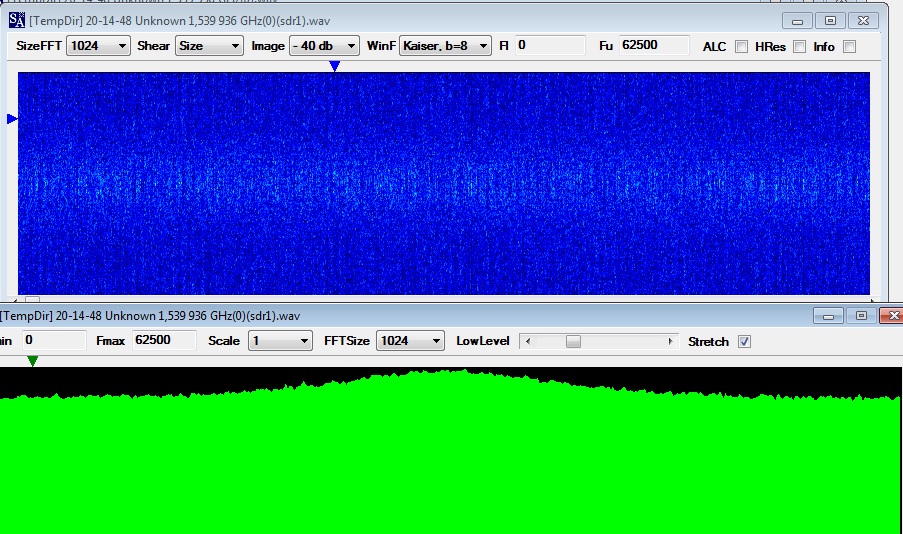Open the Image dropdown showing -40 db
Image resolution: width=903 pixels, height=534 pixels.
coord(324,46)
